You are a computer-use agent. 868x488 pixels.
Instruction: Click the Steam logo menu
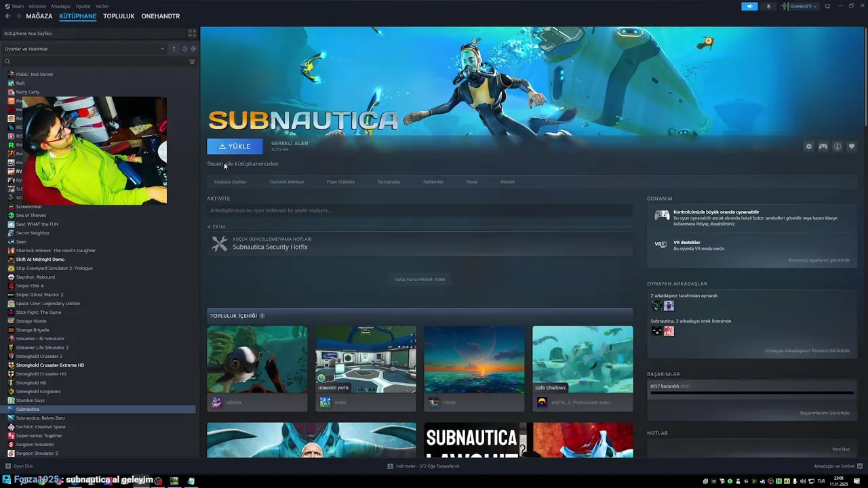tap(16, 6)
